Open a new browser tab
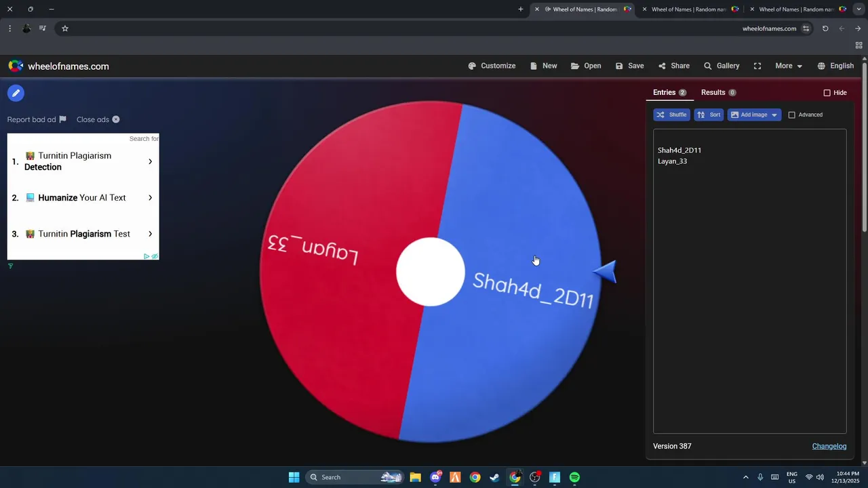Viewport: 868px width, 488px height. point(521,9)
